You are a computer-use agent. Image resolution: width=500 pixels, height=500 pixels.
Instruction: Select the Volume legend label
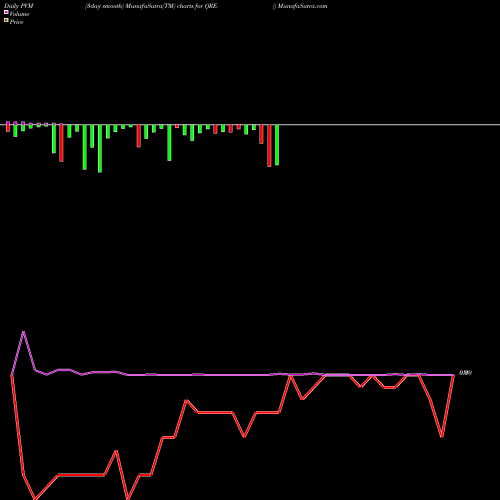click(x=19, y=14)
